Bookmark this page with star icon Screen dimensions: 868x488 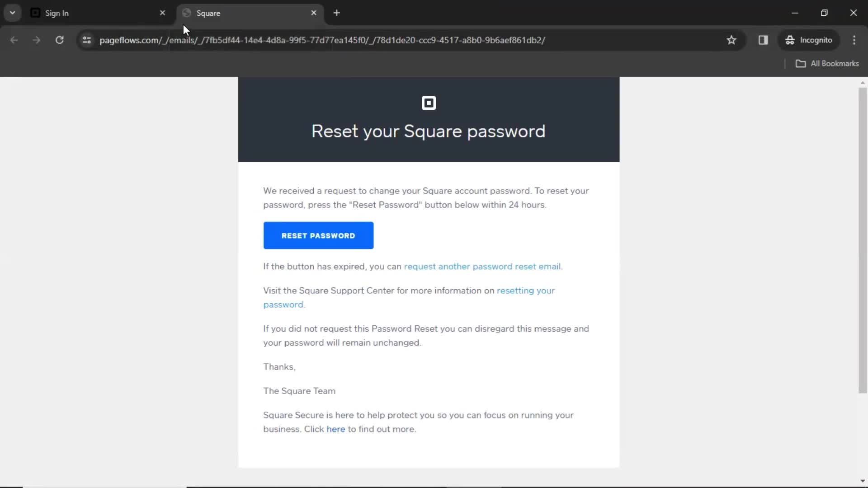click(x=731, y=40)
